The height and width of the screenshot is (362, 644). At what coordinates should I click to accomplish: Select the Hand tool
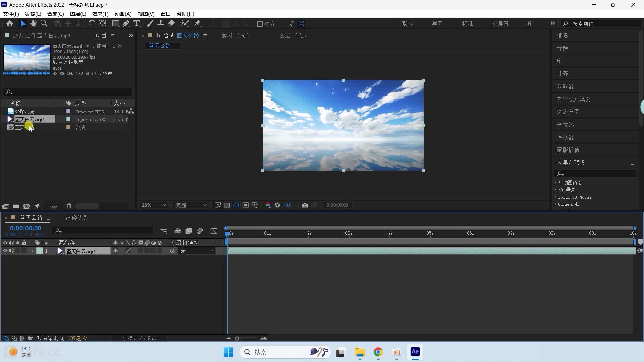(33, 24)
